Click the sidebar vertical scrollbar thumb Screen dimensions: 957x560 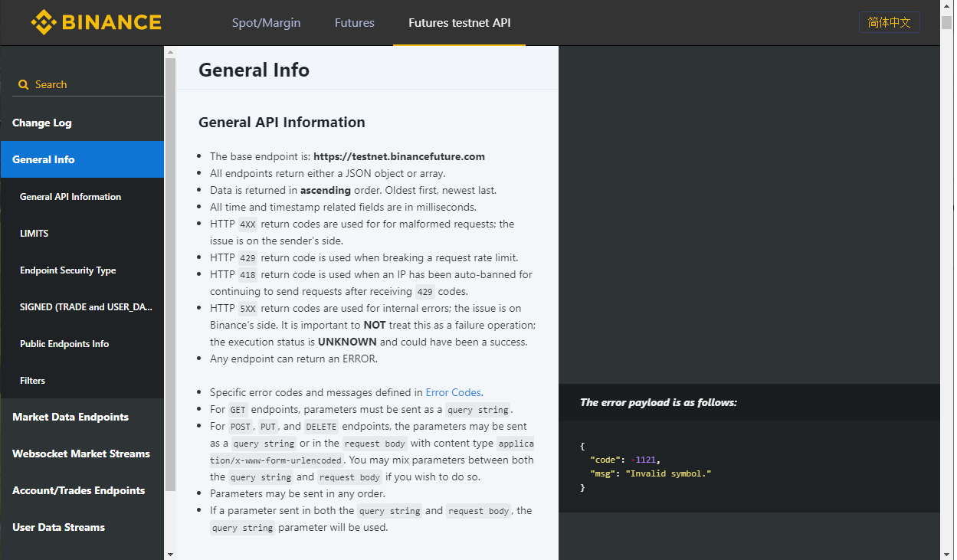[170, 268]
